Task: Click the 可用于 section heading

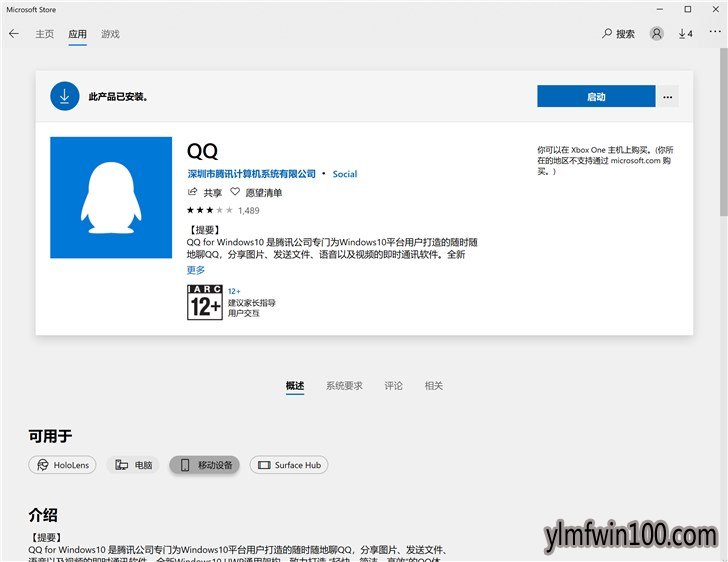Action: coord(50,436)
